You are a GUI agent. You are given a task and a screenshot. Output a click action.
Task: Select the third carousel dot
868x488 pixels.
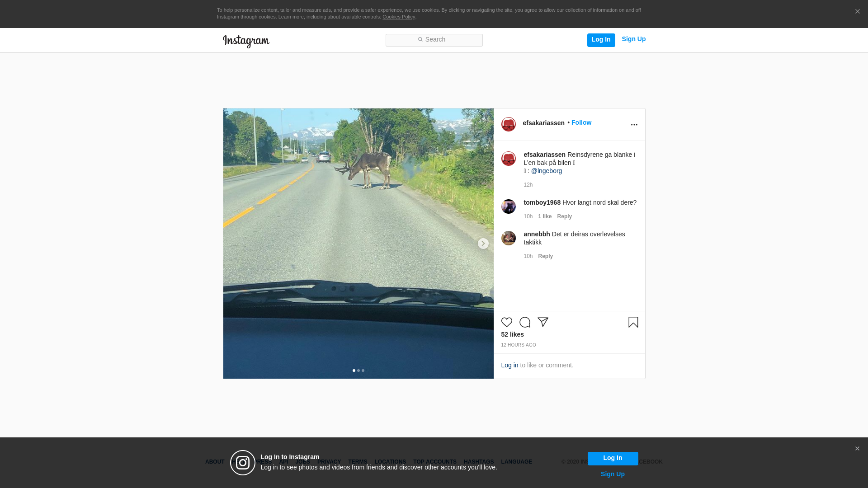tap(363, 371)
